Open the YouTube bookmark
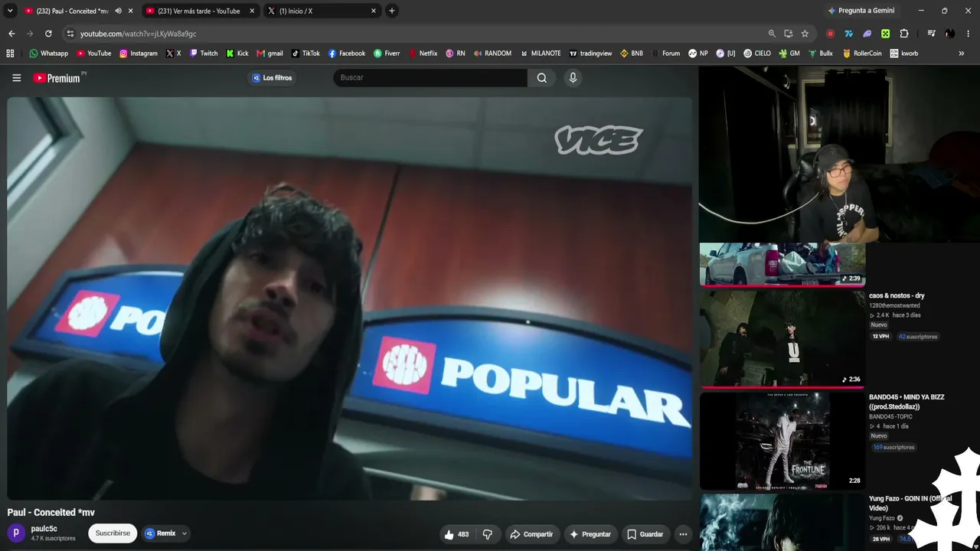Screen dimensions: 980x551 93,54
